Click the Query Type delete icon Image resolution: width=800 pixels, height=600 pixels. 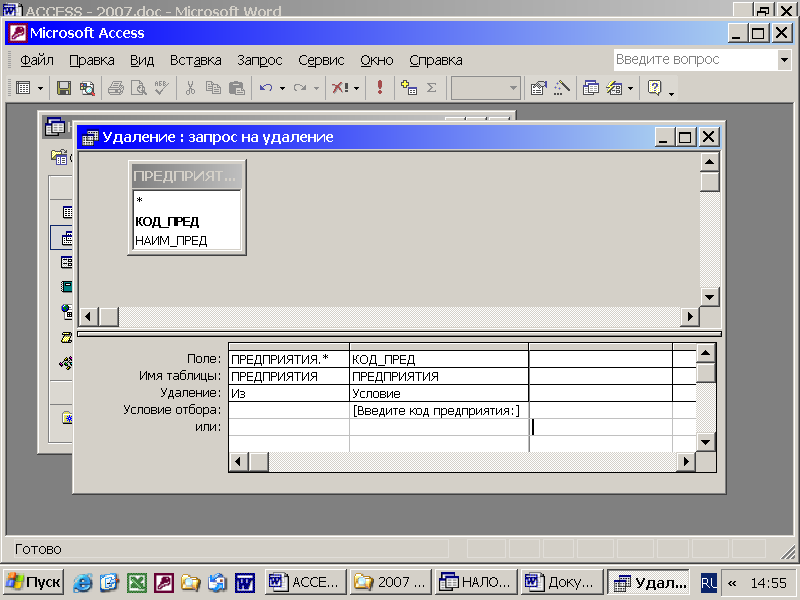tap(340, 88)
